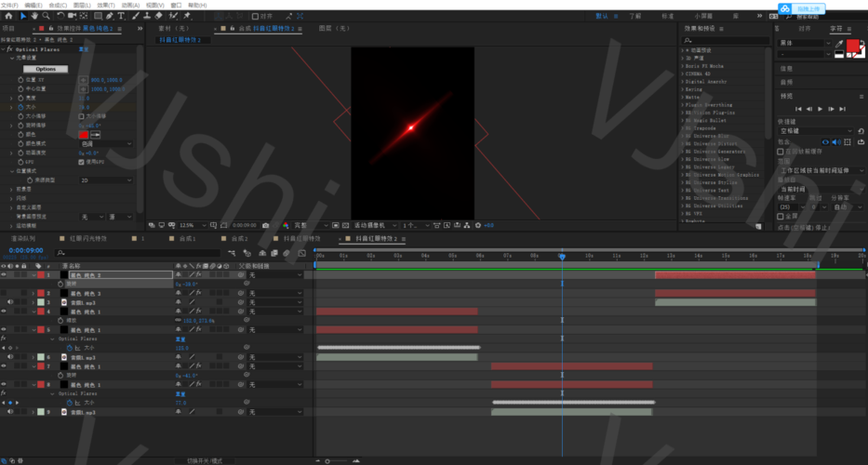
Task: Select the Zoom magnifier tool
Action: pos(47,16)
